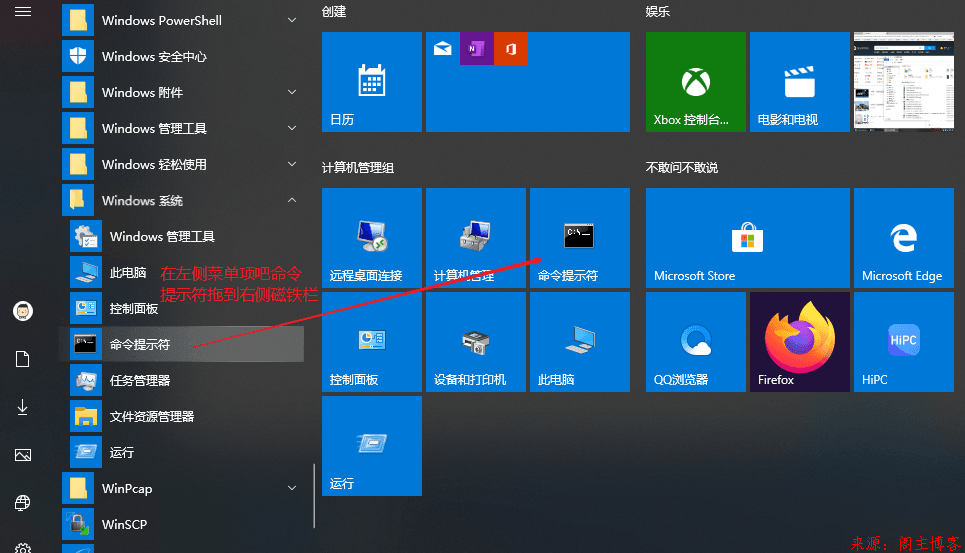Click the user account avatar icon
Viewport: 965px width, 553px height.
click(x=23, y=311)
